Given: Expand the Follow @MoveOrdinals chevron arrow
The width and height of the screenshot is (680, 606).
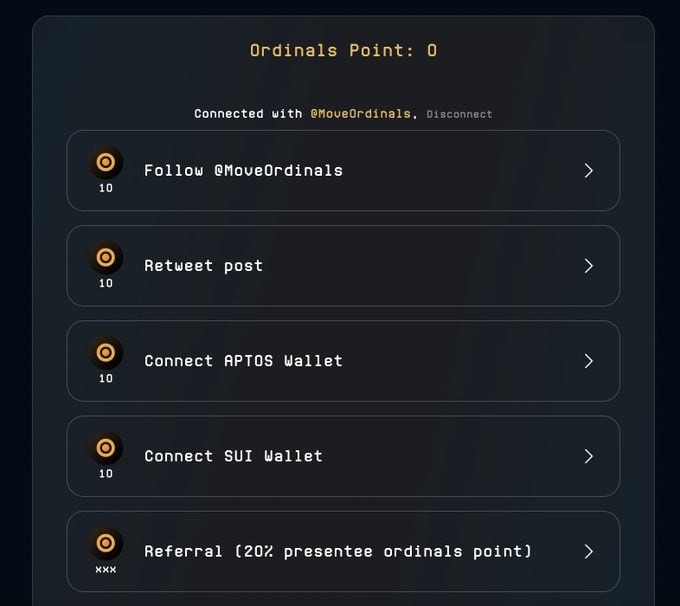Looking at the screenshot, I should tap(588, 171).
